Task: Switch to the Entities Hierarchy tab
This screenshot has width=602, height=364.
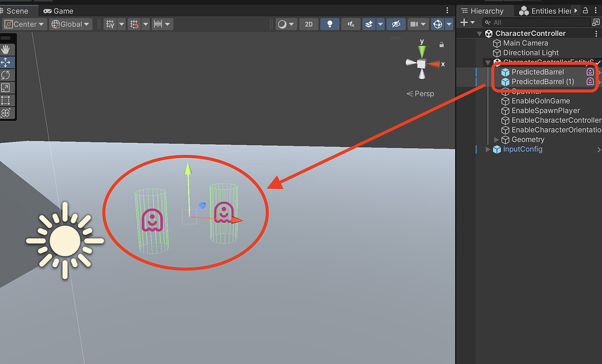Action: (546, 10)
